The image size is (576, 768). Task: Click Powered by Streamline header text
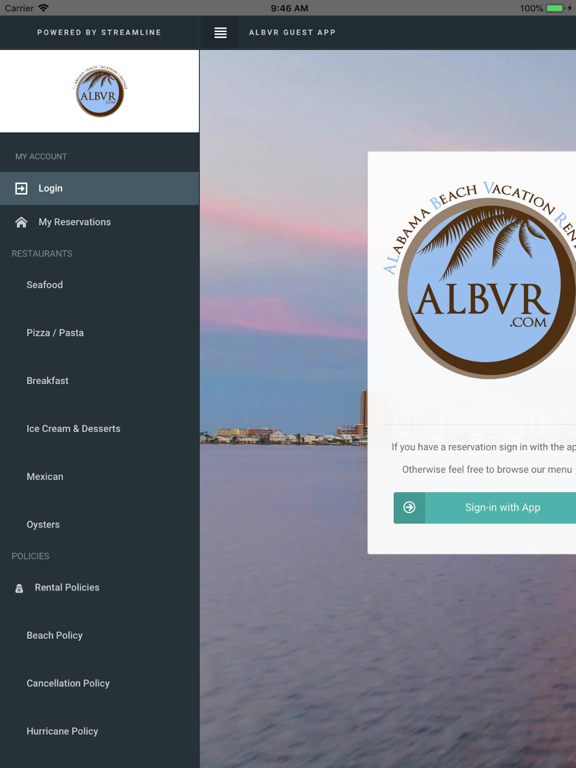click(x=99, y=32)
